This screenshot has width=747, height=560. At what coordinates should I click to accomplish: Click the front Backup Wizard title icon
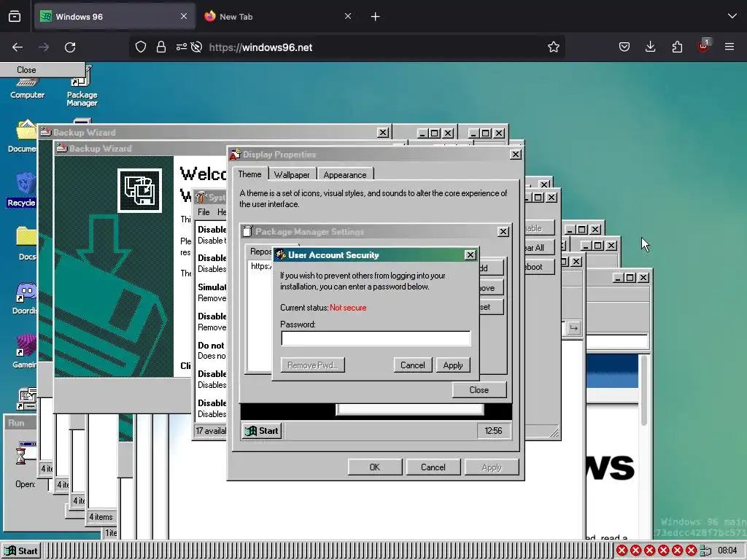pyautogui.click(x=61, y=149)
